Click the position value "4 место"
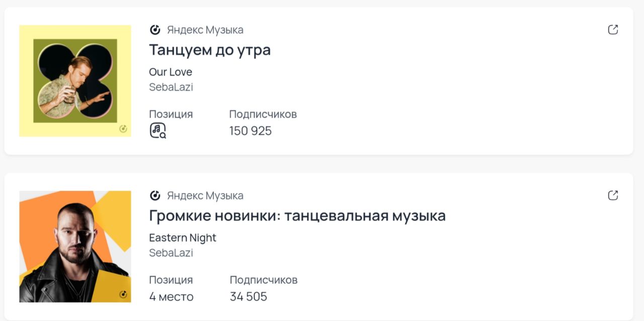Image resolution: width=644 pixels, height=321 pixels. [x=171, y=297]
